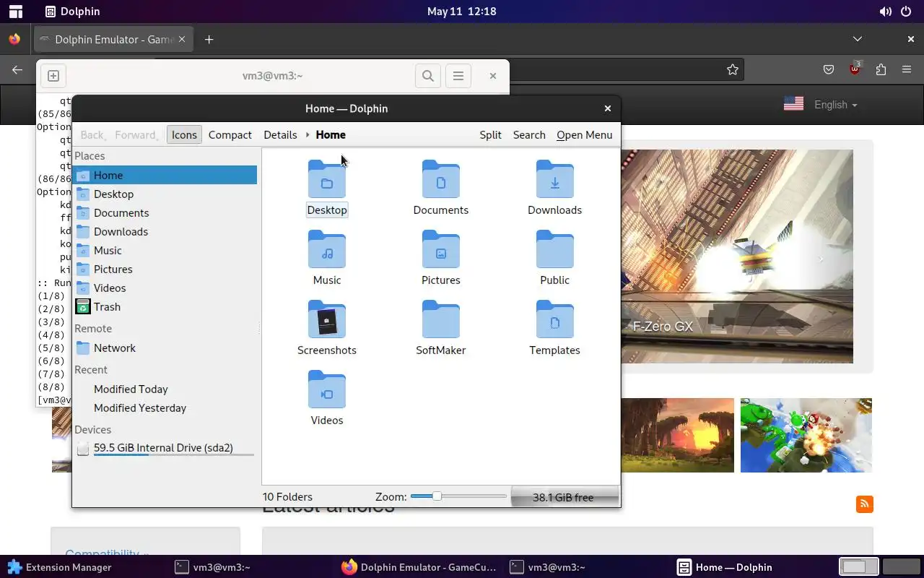Select Desktop in Places sidebar
This screenshot has width=924, height=578.
(x=165, y=194)
